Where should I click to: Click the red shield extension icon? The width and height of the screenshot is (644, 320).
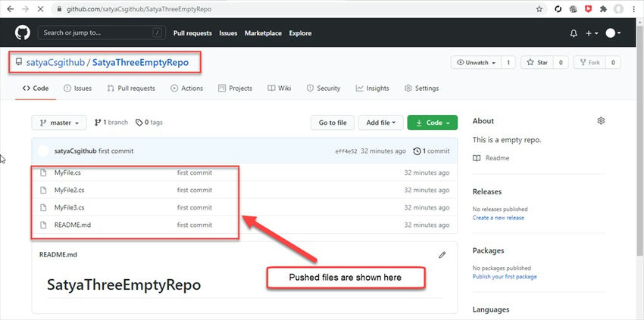point(588,9)
